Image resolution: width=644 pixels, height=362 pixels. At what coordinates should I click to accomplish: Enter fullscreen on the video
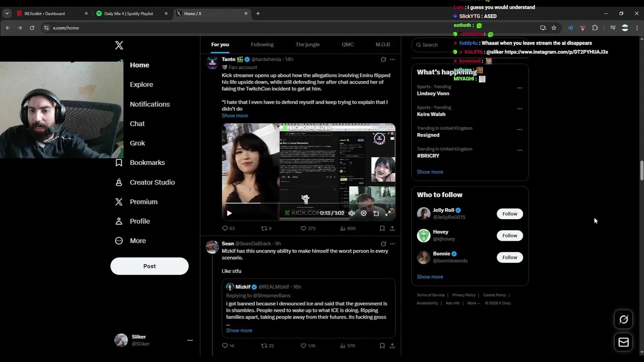pos(388,213)
